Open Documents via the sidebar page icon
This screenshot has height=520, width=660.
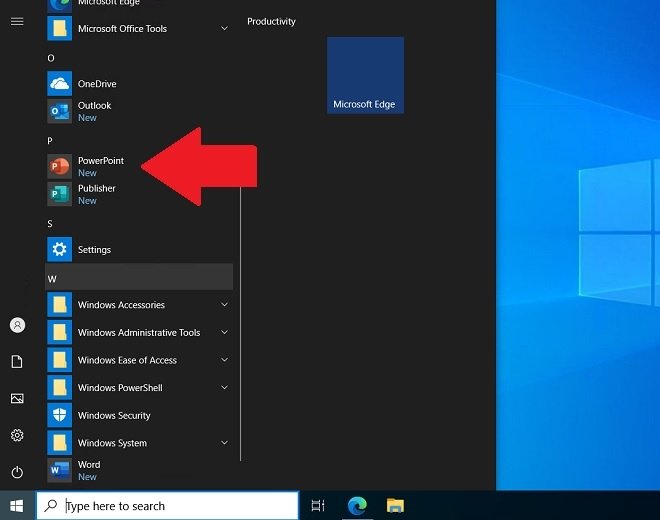tap(17, 362)
